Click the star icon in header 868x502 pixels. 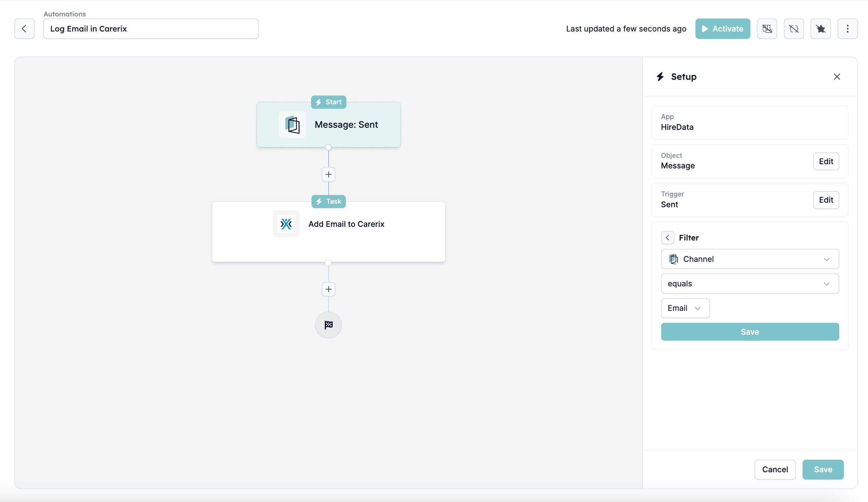[x=821, y=29]
